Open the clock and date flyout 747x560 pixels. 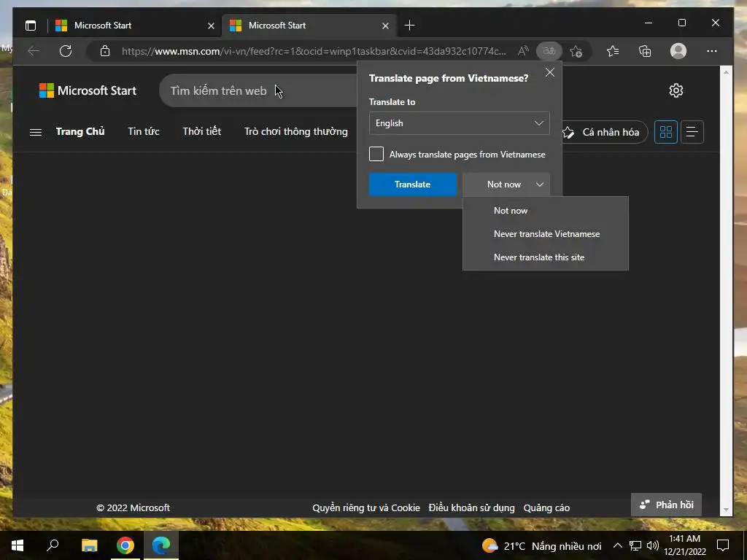(684, 545)
